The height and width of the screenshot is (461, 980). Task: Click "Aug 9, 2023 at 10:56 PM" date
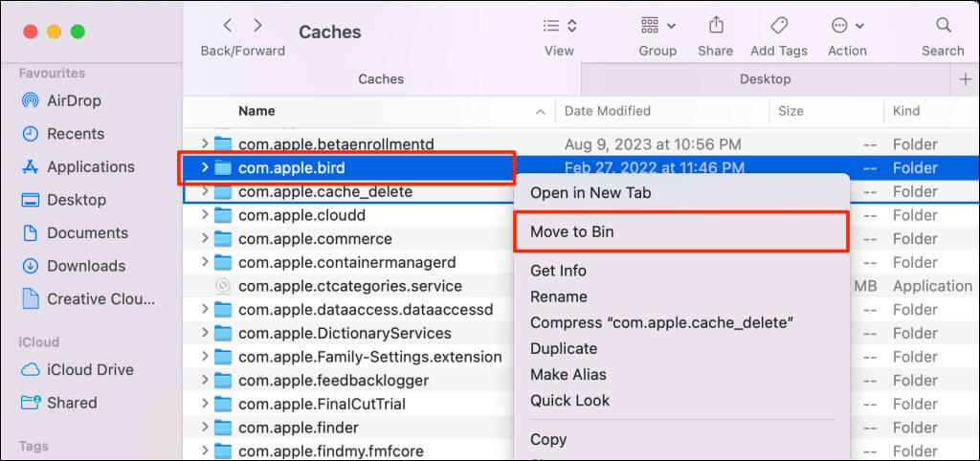pos(653,144)
